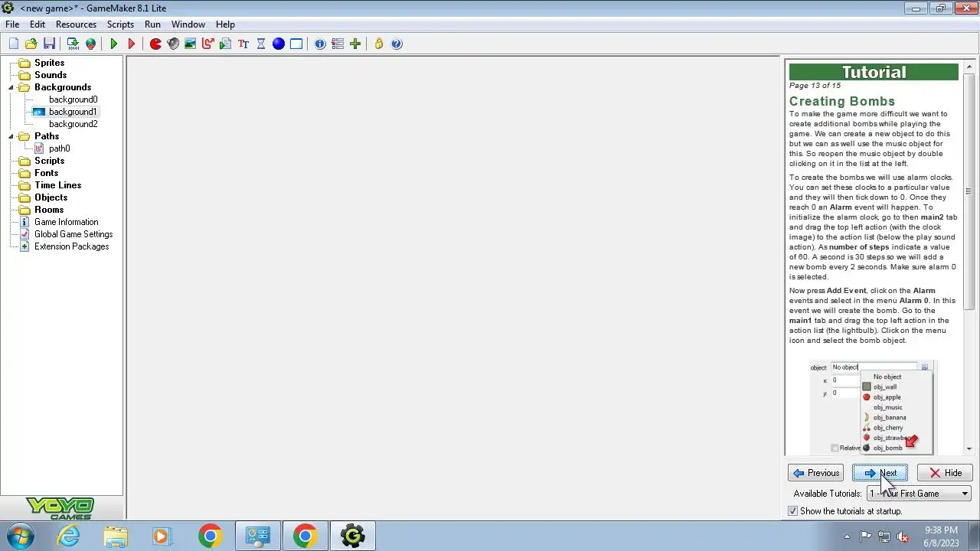
Task: Click the padlock upgrade icon
Action: pos(379,44)
